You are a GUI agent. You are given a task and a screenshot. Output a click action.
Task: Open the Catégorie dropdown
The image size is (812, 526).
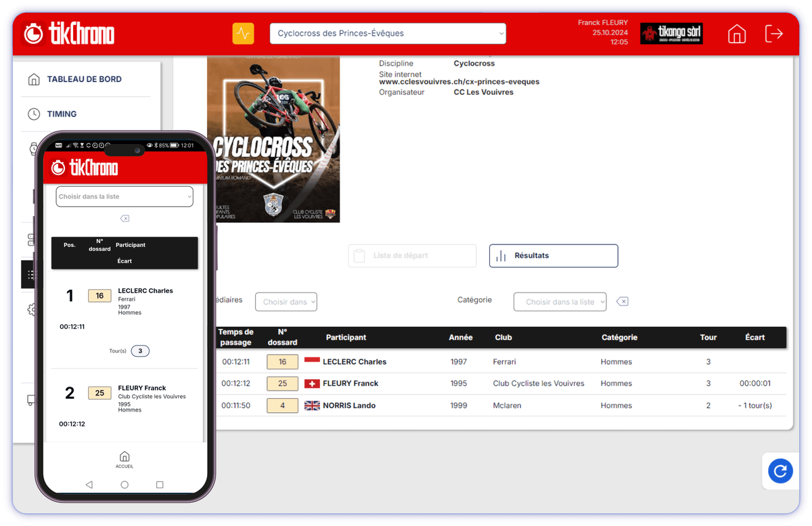[x=560, y=302]
